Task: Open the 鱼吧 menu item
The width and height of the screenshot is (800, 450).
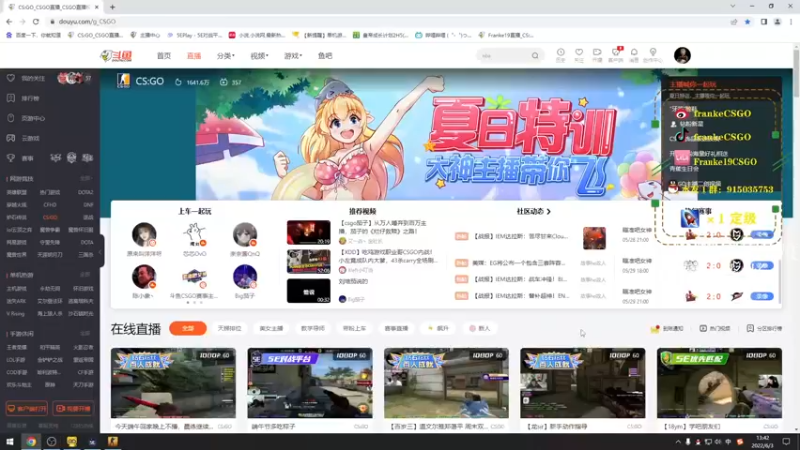Action: (x=325, y=56)
